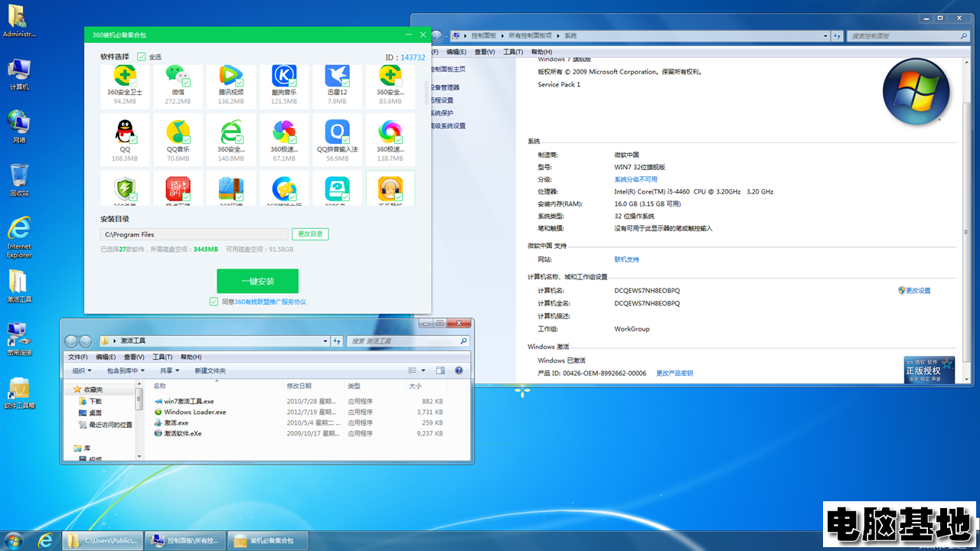Click the 酷狗音乐 app icon

[284, 76]
